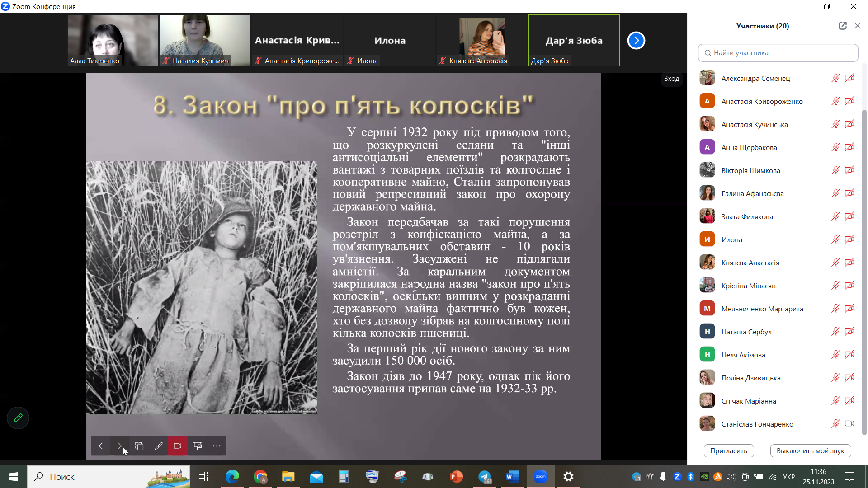868x488 pixels.
Task: Click the Найти участника search field
Action: tap(778, 53)
